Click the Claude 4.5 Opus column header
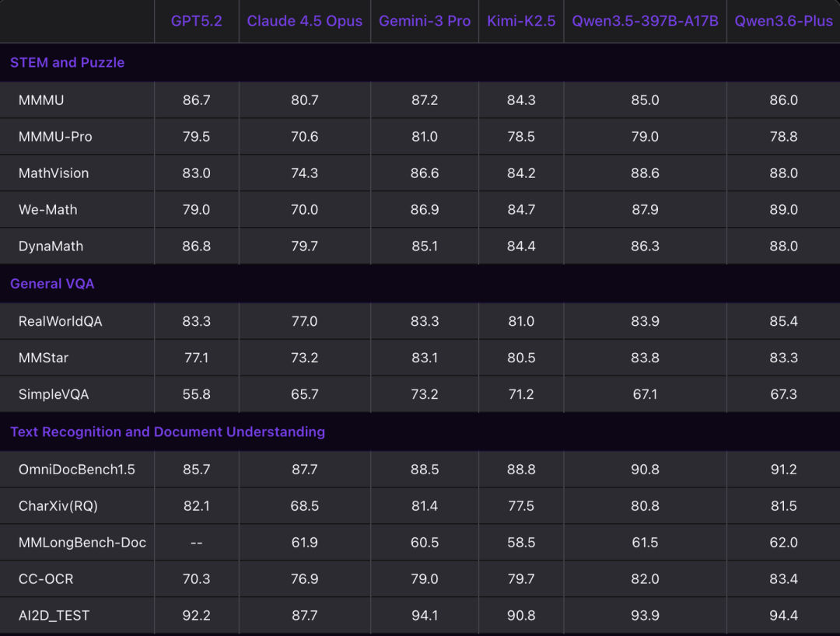 click(304, 21)
